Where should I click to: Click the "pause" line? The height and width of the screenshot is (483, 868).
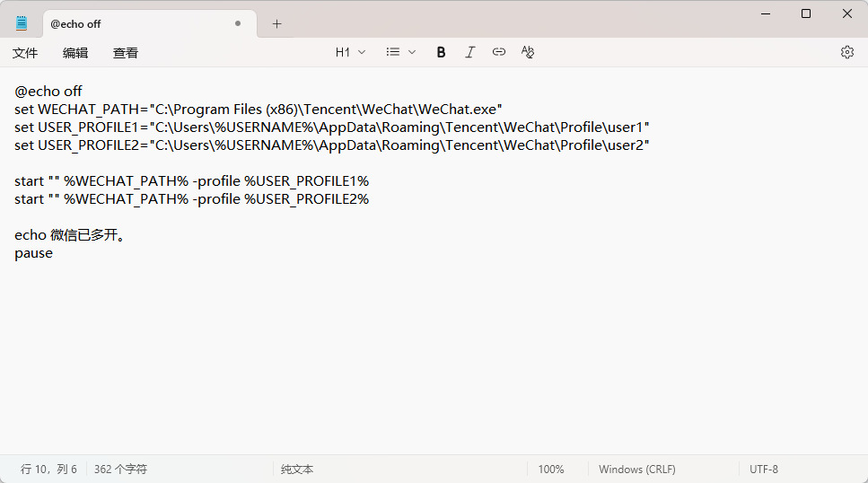[34, 253]
